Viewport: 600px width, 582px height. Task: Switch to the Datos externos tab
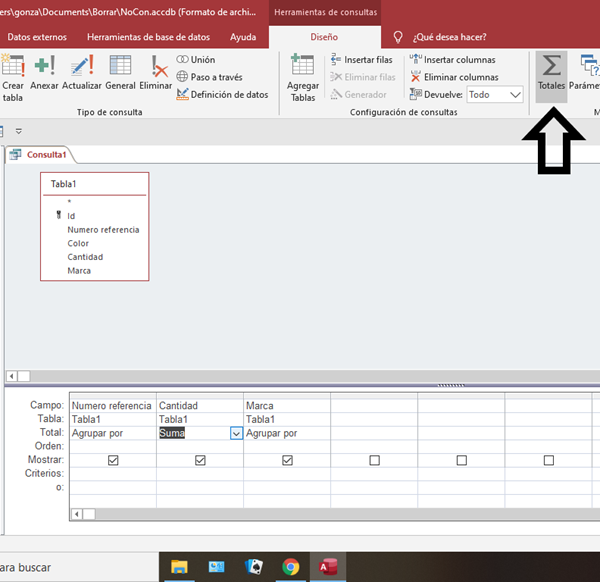click(37, 37)
